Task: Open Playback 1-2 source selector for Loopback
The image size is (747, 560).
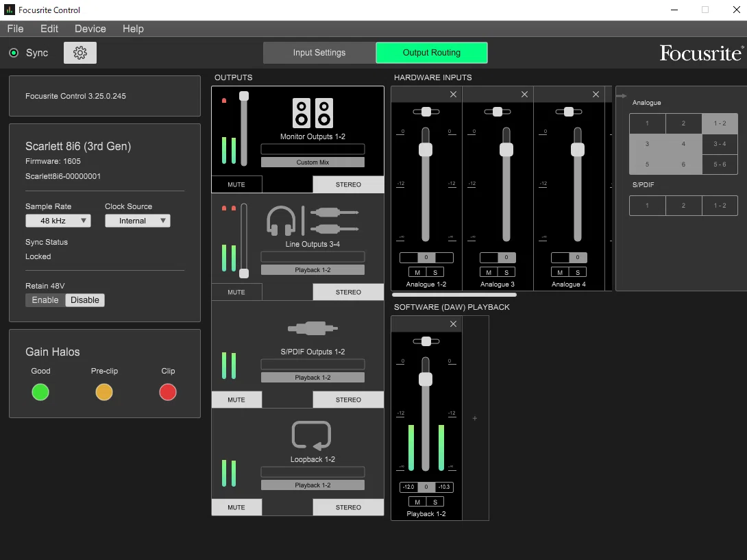Action: (x=313, y=486)
